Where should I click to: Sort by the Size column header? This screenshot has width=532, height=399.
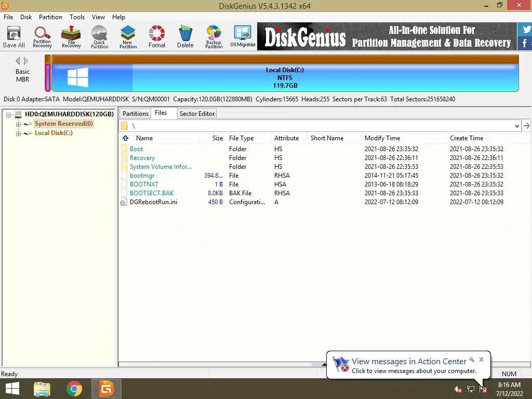pos(212,138)
